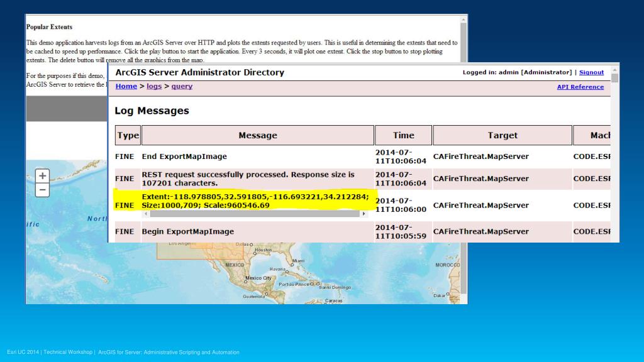
Task: Click FINE type in Extent row
Action: click(x=125, y=206)
